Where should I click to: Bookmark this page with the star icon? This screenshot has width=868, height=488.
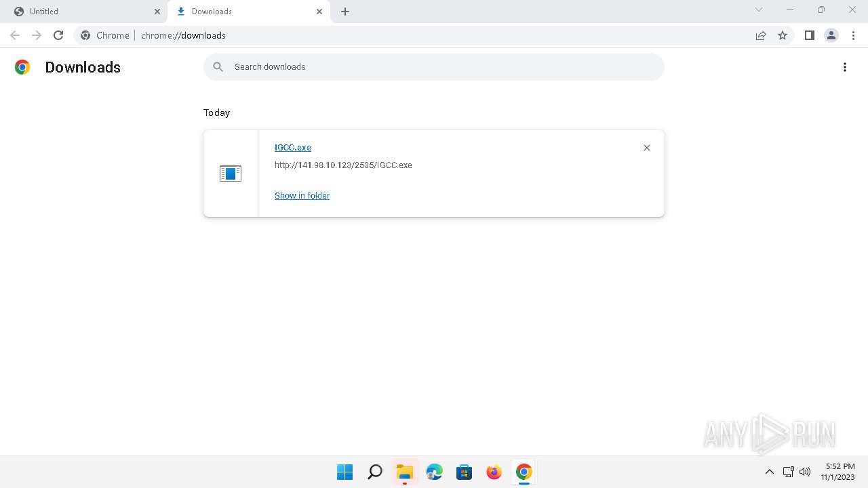pyautogui.click(x=783, y=35)
